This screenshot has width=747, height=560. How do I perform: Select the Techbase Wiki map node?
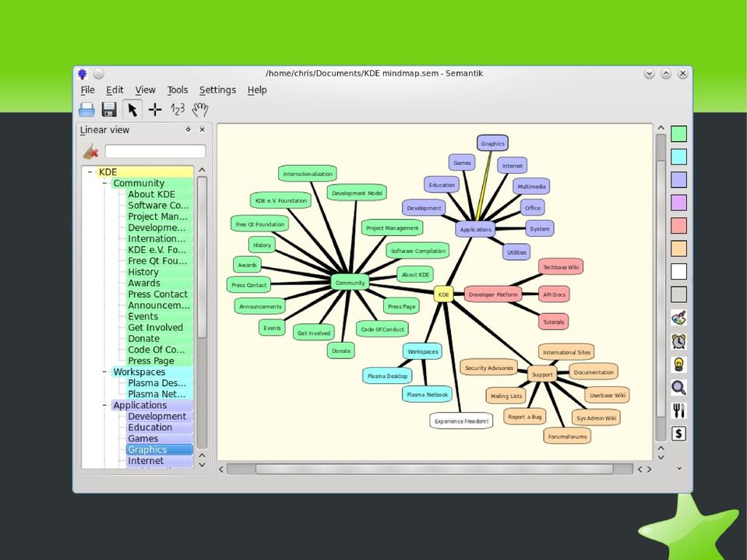[561, 267]
